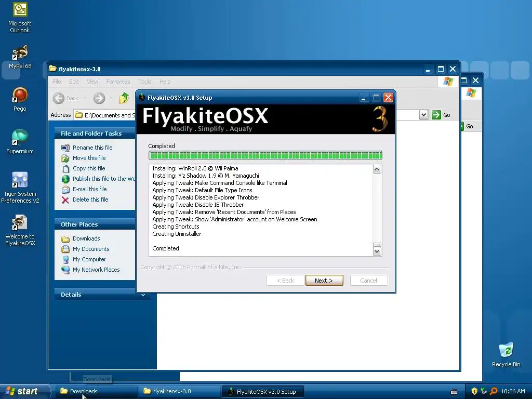
Task: Click the green installation progress bar
Action: click(265, 155)
